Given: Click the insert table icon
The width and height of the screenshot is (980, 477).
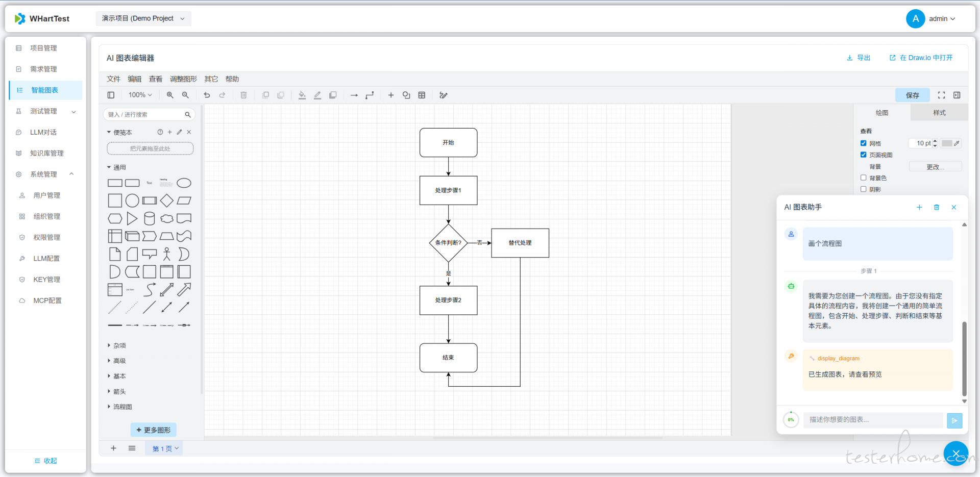Looking at the screenshot, I should tap(422, 95).
